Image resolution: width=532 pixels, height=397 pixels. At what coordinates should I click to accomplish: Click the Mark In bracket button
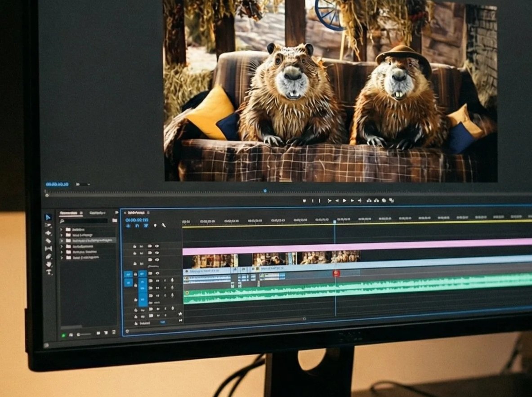tap(313, 201)
